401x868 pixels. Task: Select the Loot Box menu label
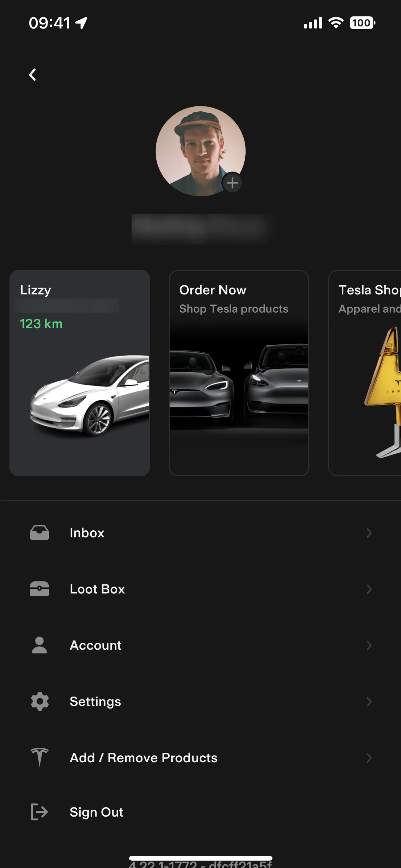[97, 589]
